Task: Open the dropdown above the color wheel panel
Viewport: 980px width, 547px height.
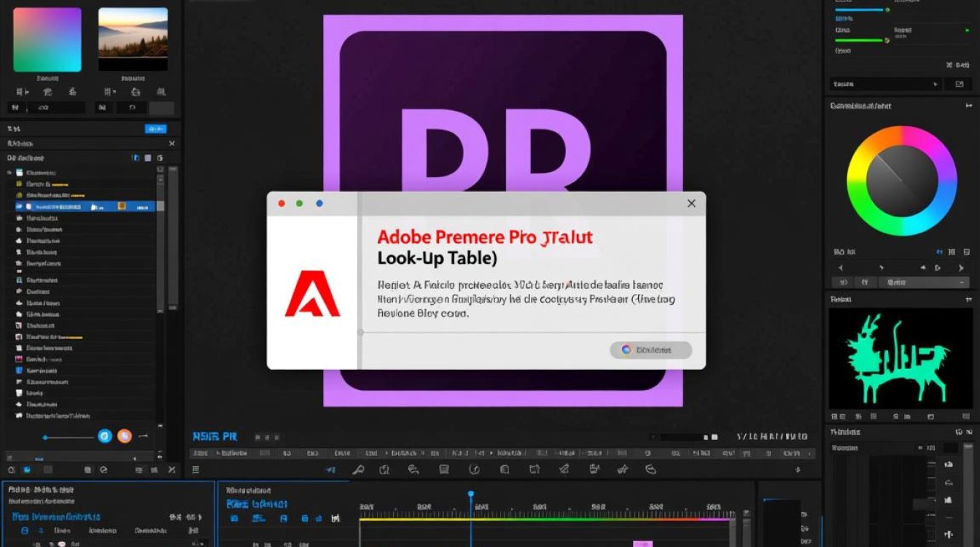Action: pos(886,85)
